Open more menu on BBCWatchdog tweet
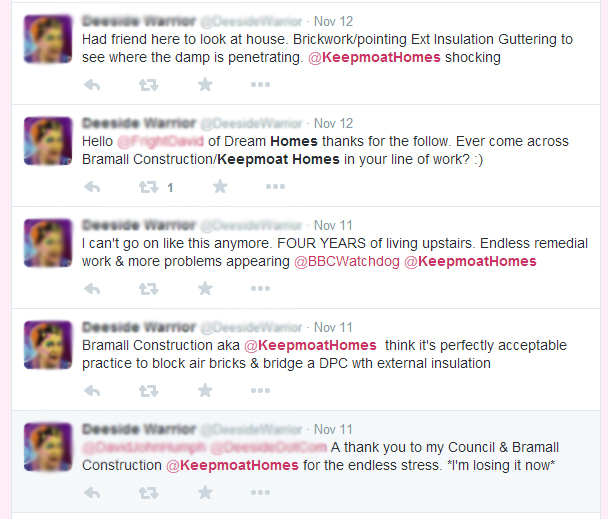Screen dimensions: 608x519 coord(260,289)
